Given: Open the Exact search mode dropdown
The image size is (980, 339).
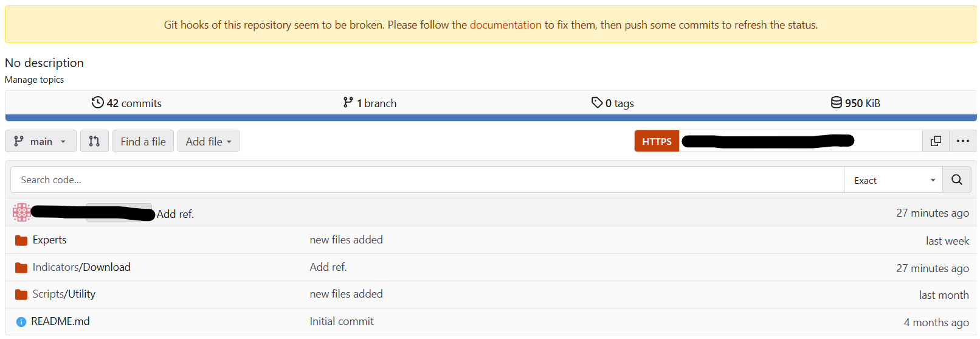Looking at the screenshot, I should tap(893, 180).
